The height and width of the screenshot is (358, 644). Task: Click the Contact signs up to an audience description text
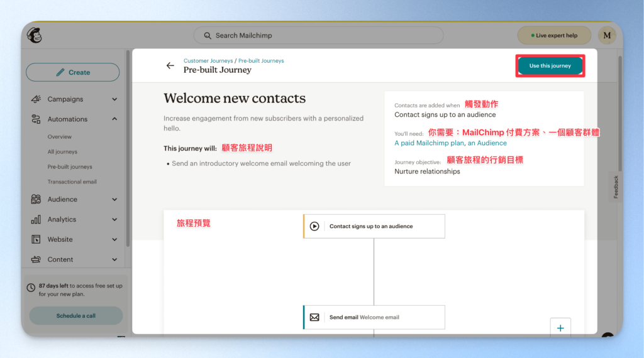[445, 115]
